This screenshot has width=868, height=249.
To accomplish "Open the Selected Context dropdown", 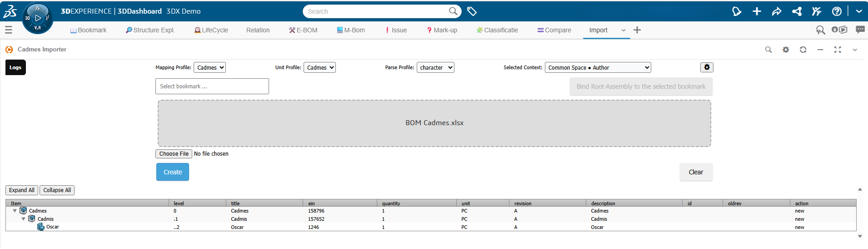I will tap(598, 67).
